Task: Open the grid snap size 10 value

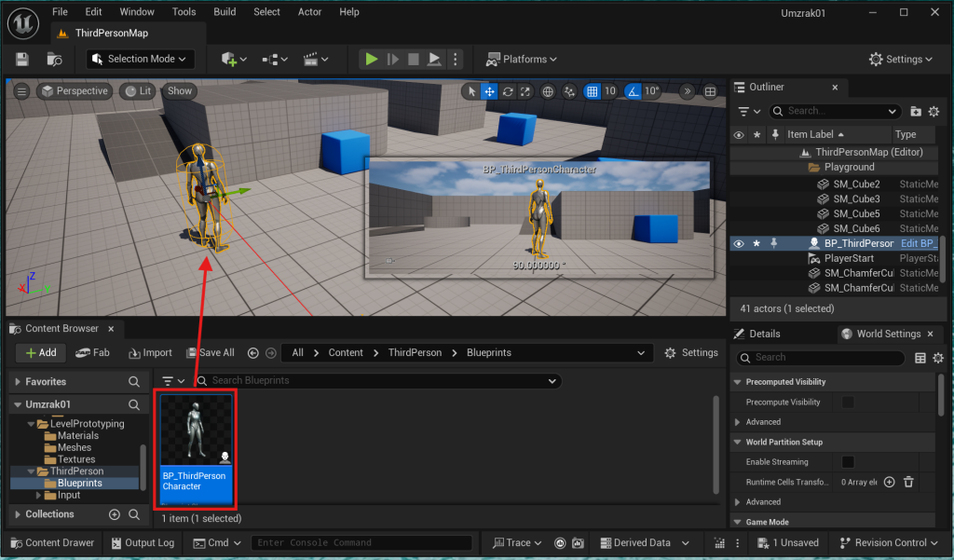Action: [x=609, y=91]
